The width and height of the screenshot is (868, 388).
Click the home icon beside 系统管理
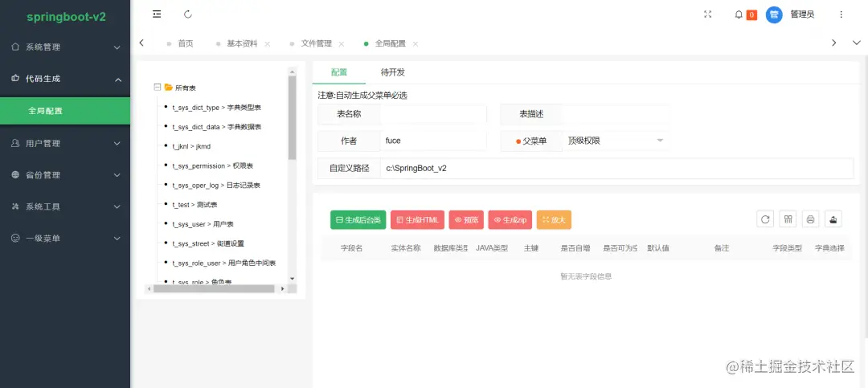coord(15,47)
